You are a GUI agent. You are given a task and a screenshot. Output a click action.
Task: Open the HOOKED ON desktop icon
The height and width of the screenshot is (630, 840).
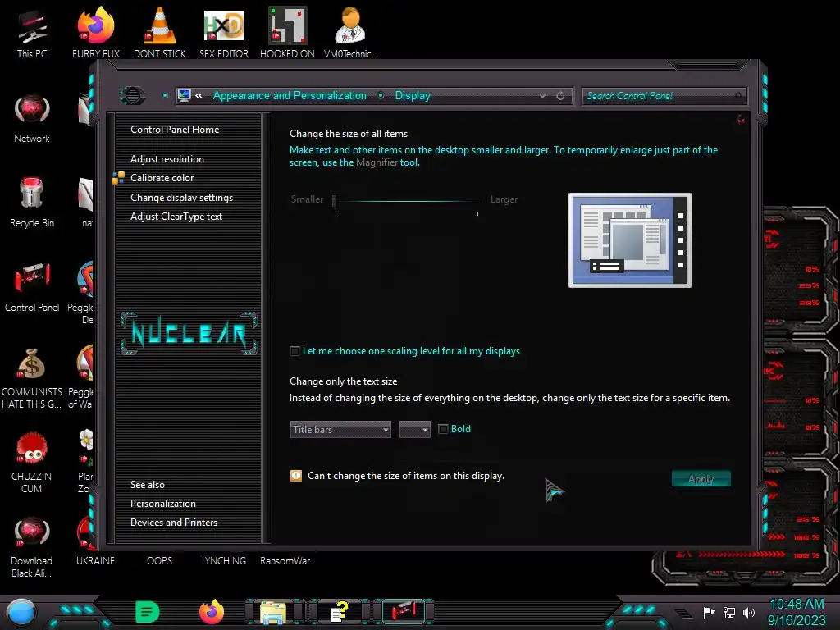(x=287, y=32)
